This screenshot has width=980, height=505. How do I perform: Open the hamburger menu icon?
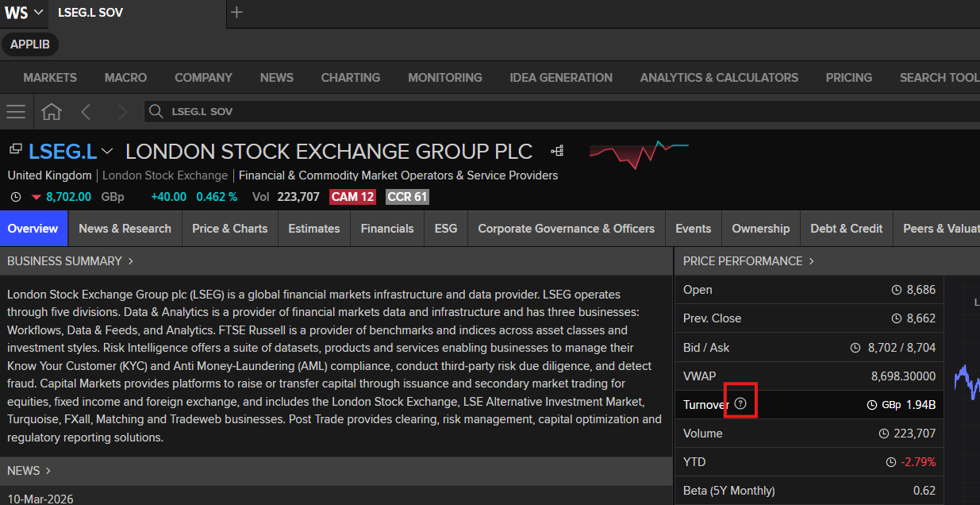tap(16, 111)
